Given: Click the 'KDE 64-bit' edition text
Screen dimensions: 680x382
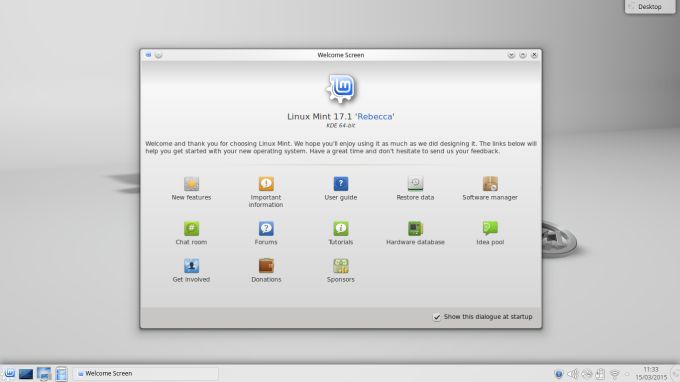Looking at the screenshot, I should (x=340, y=126).
